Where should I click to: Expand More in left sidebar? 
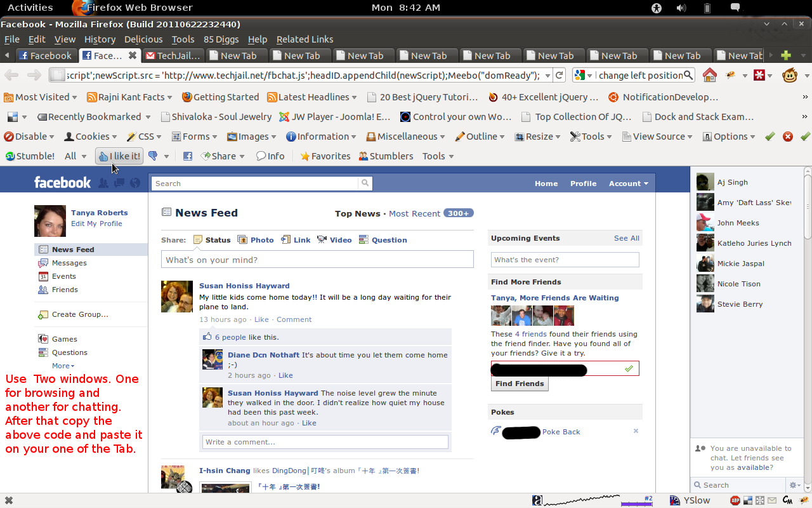[x=63, y=366]
